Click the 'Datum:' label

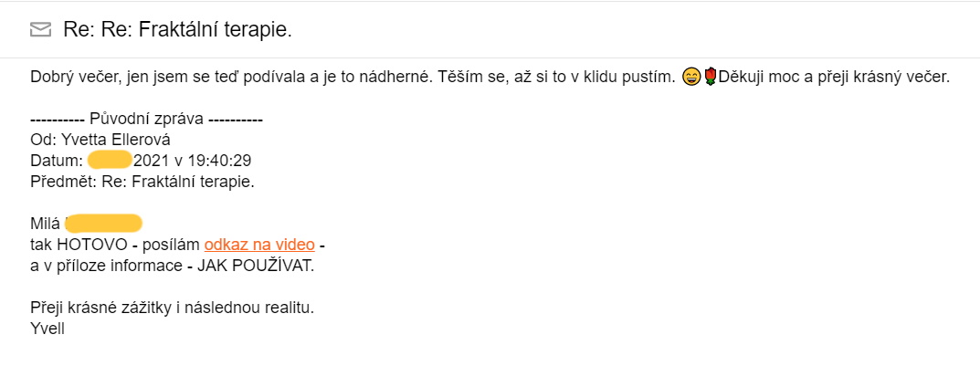57,161
